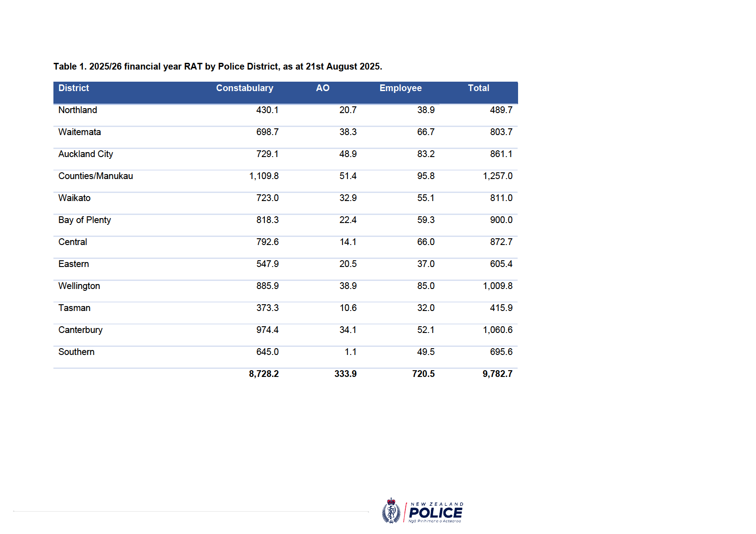Click the AO column header
756x534 pixels.
point(322,88)
